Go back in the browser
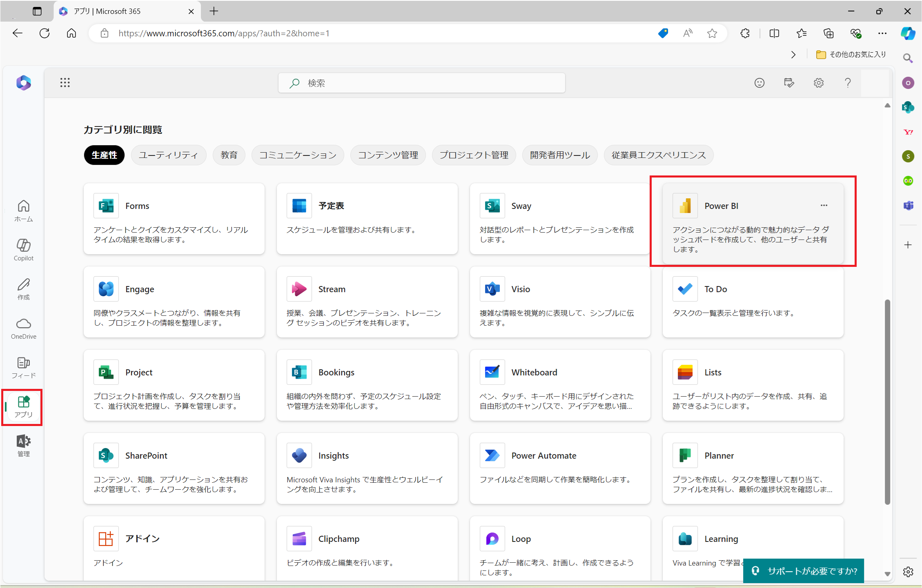The width and height of the screenshot is (922, 588). tap(18, 33)
